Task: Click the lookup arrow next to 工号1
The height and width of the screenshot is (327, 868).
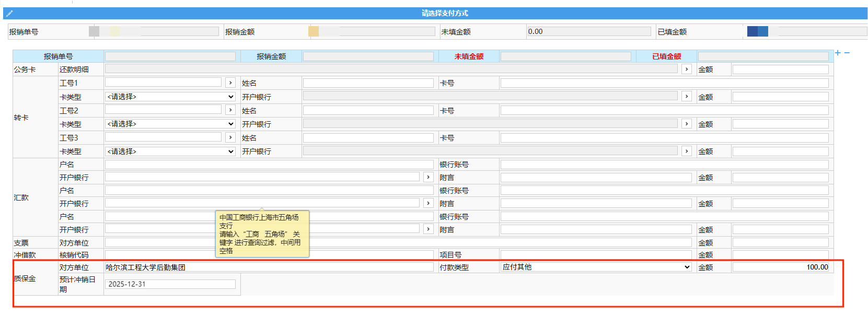Action: coord(230,83)
